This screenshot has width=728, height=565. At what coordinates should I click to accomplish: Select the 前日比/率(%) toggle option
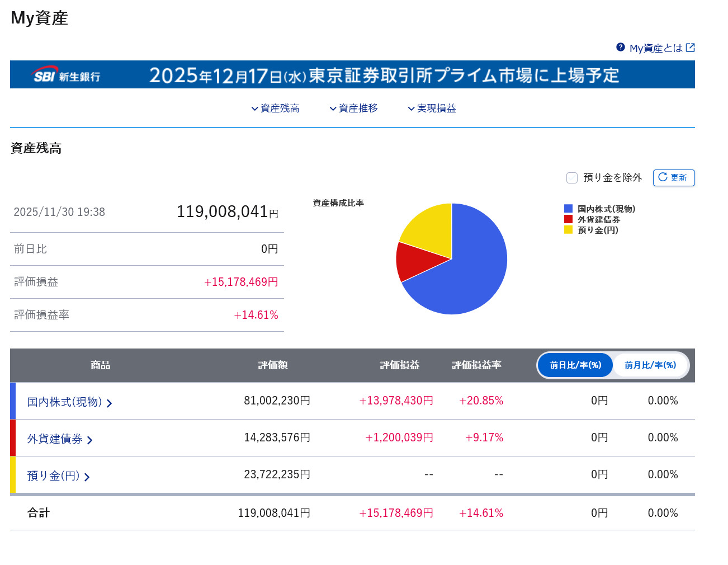(x=575, y=365)
